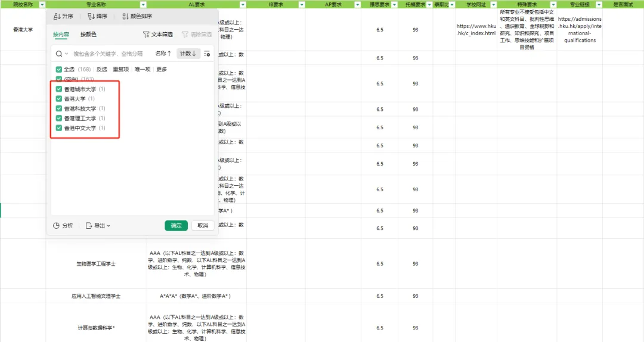Open filter dropdown of 专业名称 column

coord(143,5)
